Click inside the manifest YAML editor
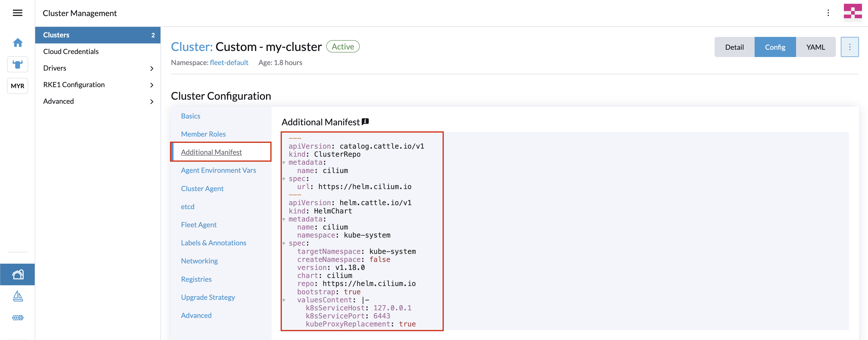The width and height of the screenshot is (868, 340). pos(565,231)
